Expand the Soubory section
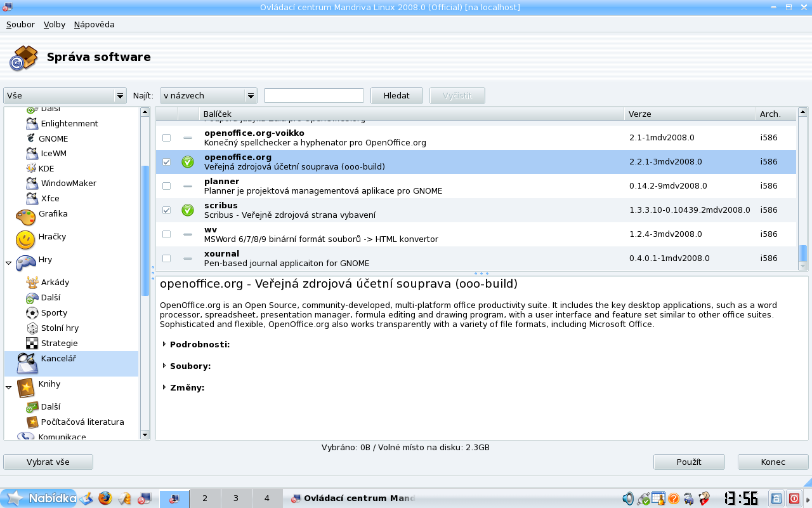This screenshot has height=508, width=812. [164, 366]
